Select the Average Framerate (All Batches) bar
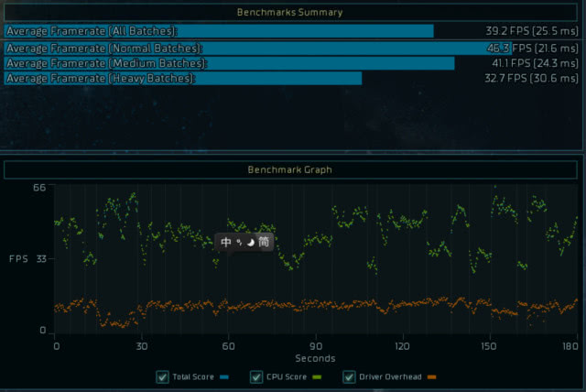Image resolution: width=586 pixels, height=392 pixels. pyautogui.click(x=219, y=31)
